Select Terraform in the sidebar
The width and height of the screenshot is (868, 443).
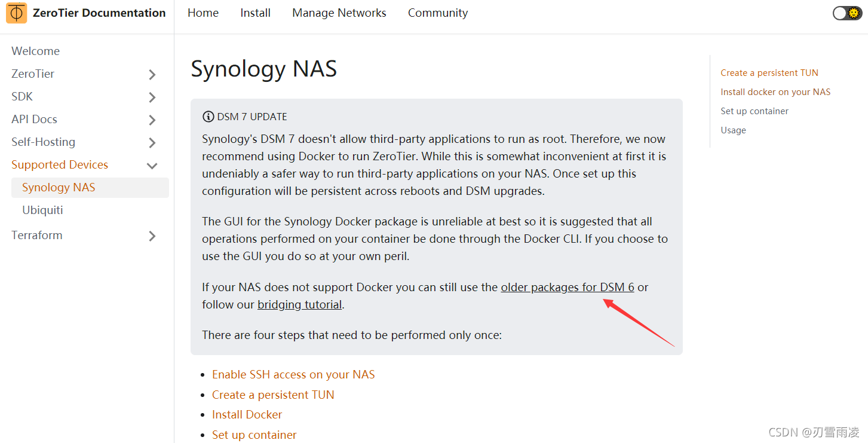pos(37,235)
